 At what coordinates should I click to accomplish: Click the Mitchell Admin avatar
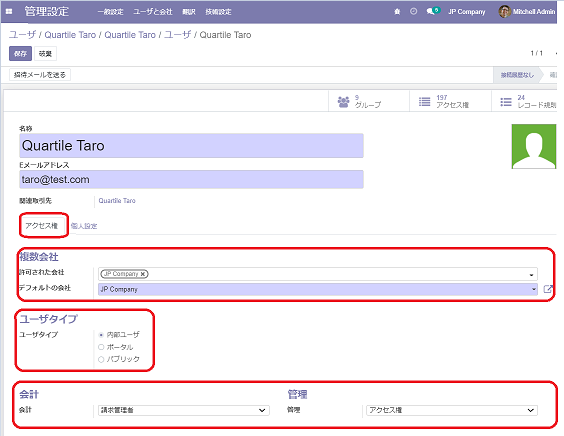pyautogui.click(x=504, y=12)
